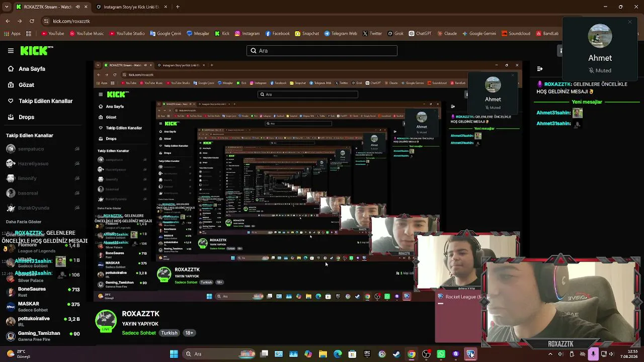644x362 pixels.
Task: Open the YouTube Music bookmark
Action: pyautogui.click(x=87, y=34)
